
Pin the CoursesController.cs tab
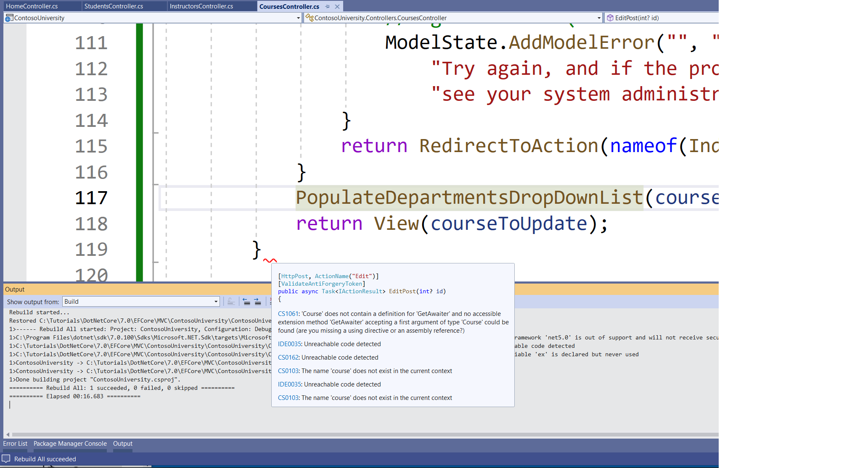328,6
